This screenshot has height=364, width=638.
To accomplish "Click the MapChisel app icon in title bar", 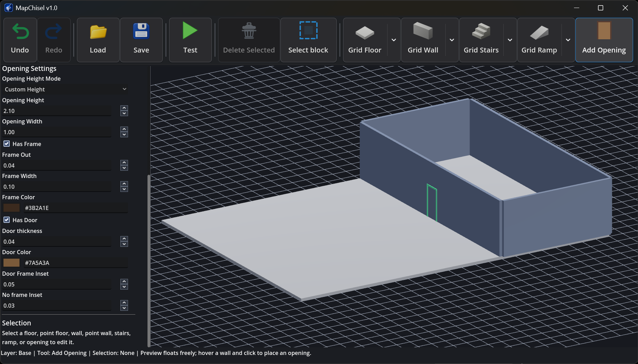I will tap(8, 8).
